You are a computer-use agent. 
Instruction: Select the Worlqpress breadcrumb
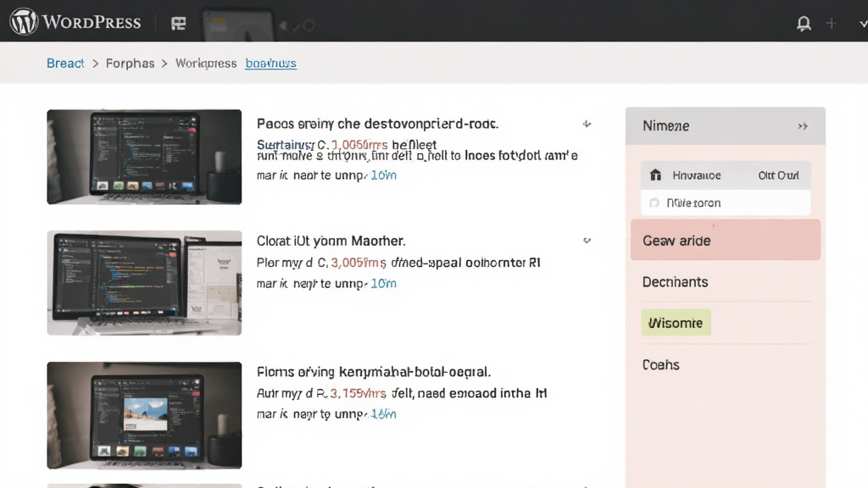tap(206, 63)
